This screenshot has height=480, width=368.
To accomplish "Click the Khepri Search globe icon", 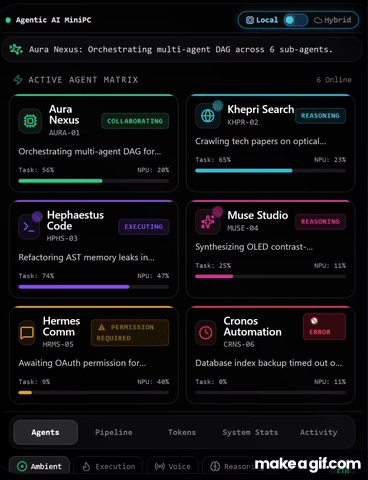I will click(x=207, y=116).
